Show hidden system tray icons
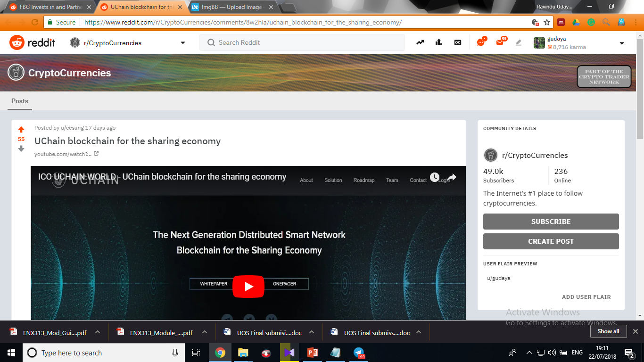Image resolution: width=644 pixels, height=362 pixels. coord(529,353)
